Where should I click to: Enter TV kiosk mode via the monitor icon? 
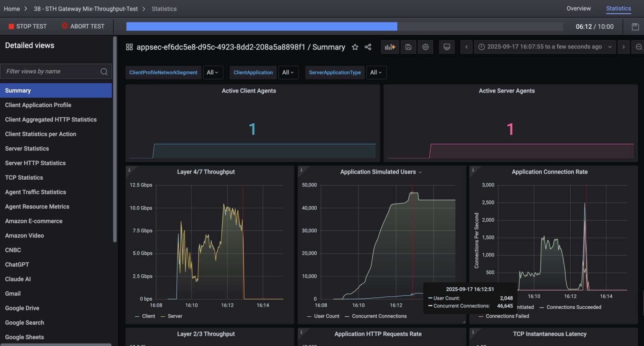447,46
